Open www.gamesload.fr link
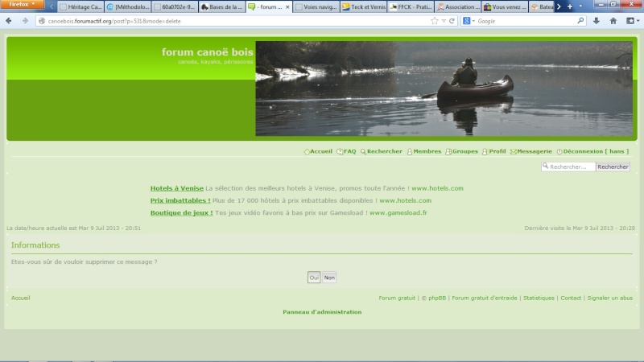 point(398,213)
